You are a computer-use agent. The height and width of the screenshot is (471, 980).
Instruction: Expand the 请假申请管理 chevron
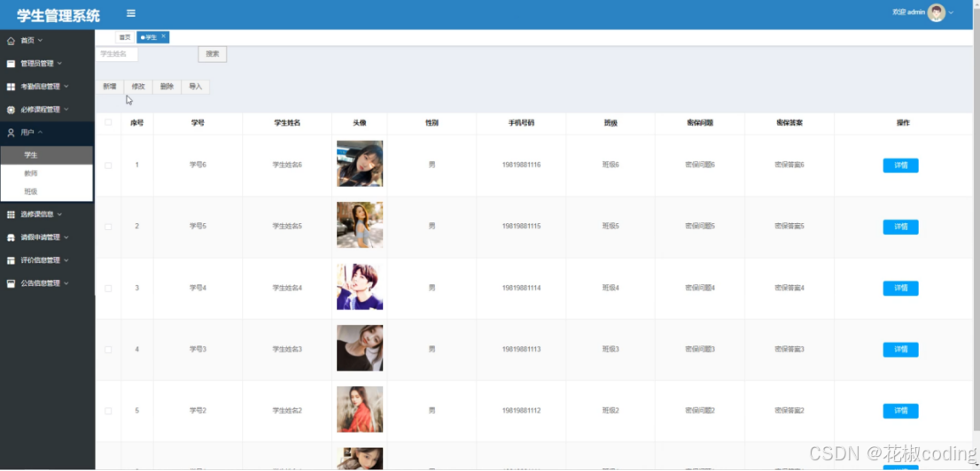(66, 237)
